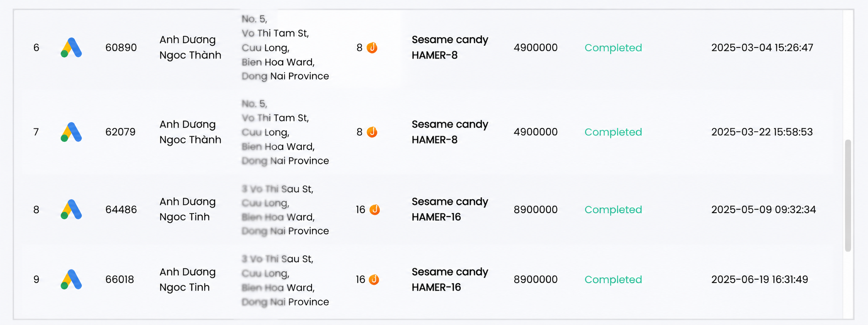Viewport: 868px width, 325px height.
Task: Click the orange coin icon for order 64486
Action: (x=375, y=209)
